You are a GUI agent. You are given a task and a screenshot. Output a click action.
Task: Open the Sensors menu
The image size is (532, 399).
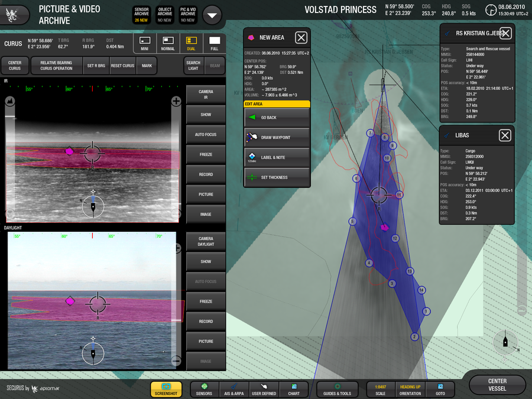point(204,389)
